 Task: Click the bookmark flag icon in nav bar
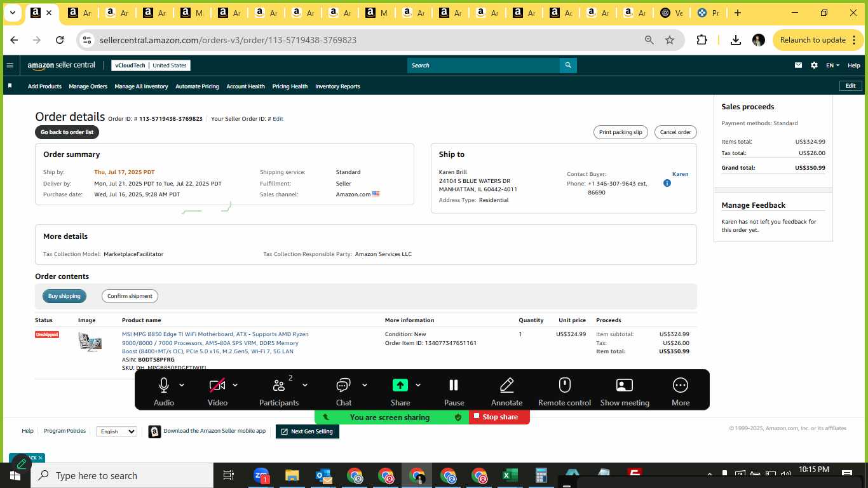click(10, 86)
